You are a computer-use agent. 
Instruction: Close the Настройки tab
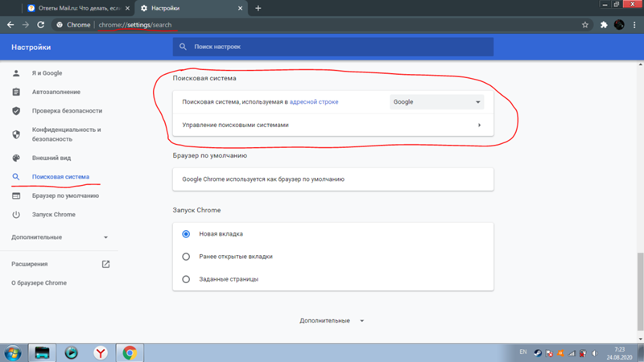240,8
